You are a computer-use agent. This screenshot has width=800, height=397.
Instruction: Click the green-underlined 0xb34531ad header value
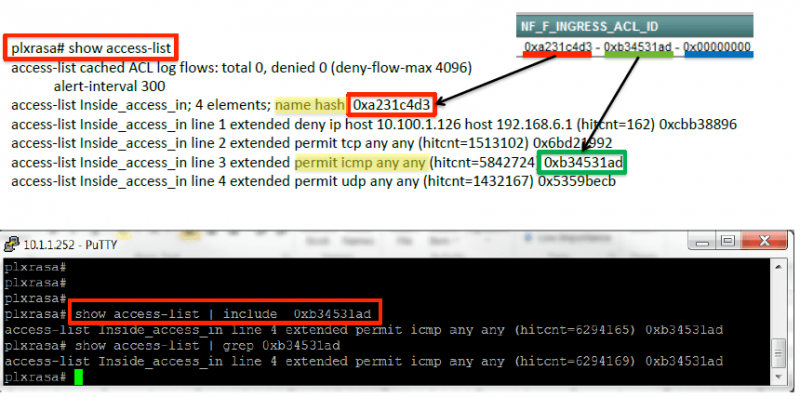click(638, 46)
